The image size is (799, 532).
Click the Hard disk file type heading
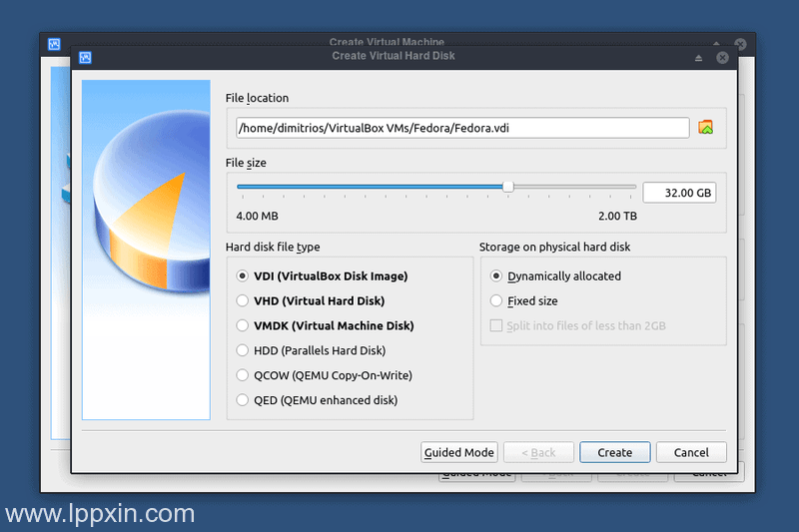pyautogui.click(x=273, y=247)
